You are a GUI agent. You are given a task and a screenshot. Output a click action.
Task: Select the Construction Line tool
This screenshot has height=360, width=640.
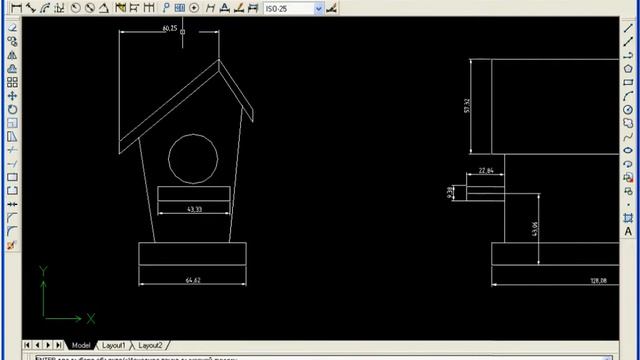coord(628,41)
